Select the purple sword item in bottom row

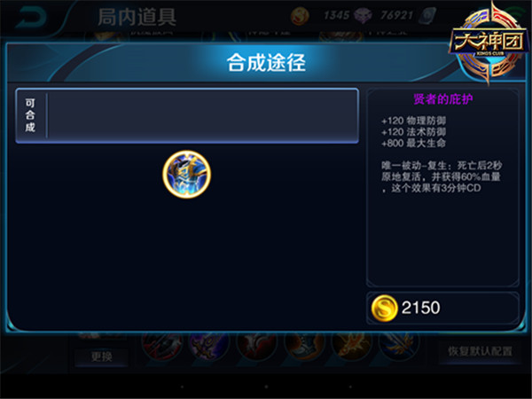click(x=209, y=347)
